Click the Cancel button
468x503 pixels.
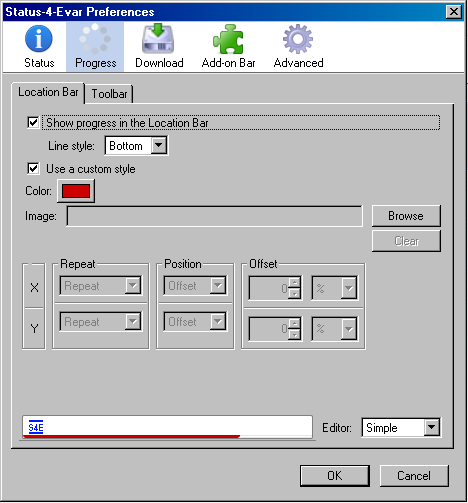414,476
